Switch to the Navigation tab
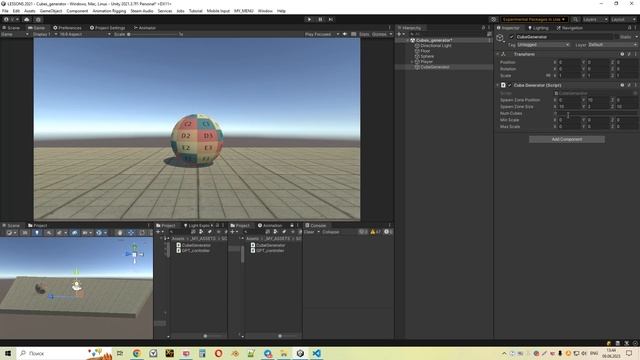The image size is (640, 360). coord(569,28)
